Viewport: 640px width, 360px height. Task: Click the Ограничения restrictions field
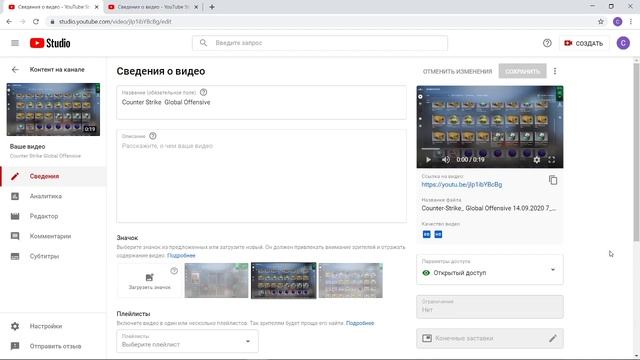click(490, 307)
